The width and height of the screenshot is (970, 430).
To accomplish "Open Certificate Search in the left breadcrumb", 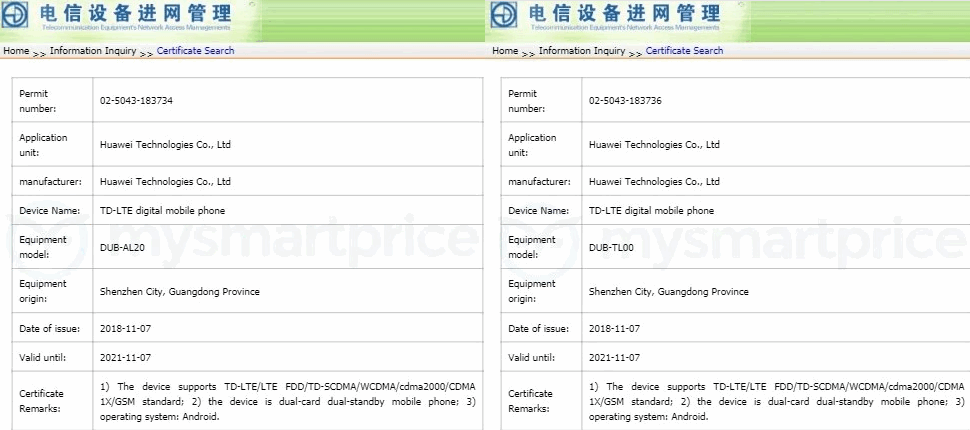I will pyautogui.click(x=195, y=51).
